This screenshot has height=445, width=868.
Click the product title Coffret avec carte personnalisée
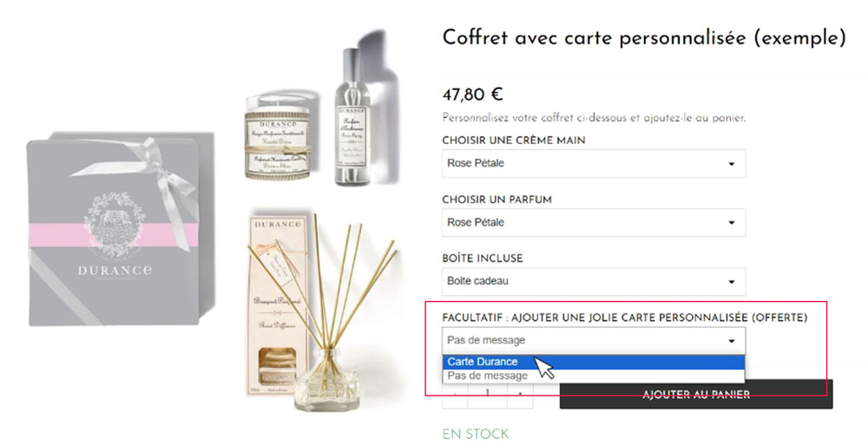(644, 38)
